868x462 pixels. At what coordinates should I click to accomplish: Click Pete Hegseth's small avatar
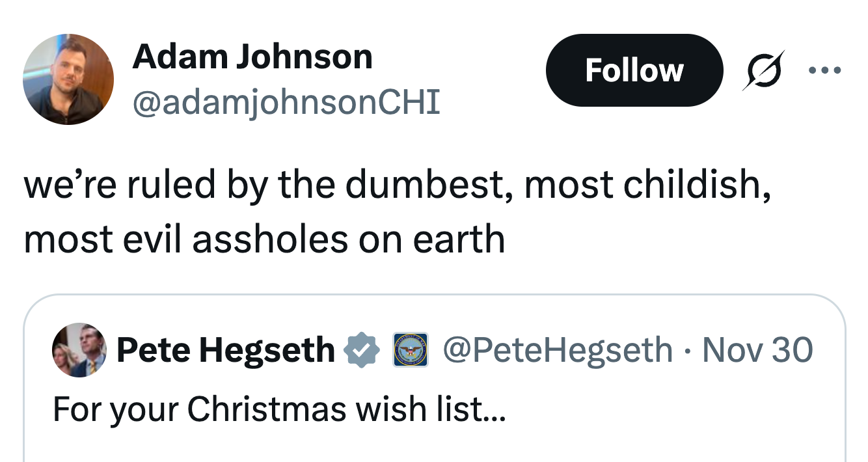pos(78,349)
